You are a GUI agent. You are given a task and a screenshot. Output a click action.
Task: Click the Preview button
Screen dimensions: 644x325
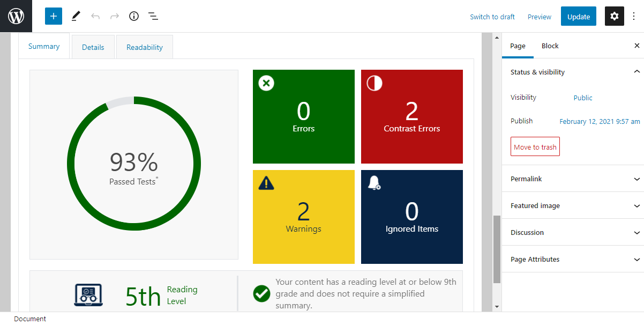pyautogui.click(x=540, y=17)
